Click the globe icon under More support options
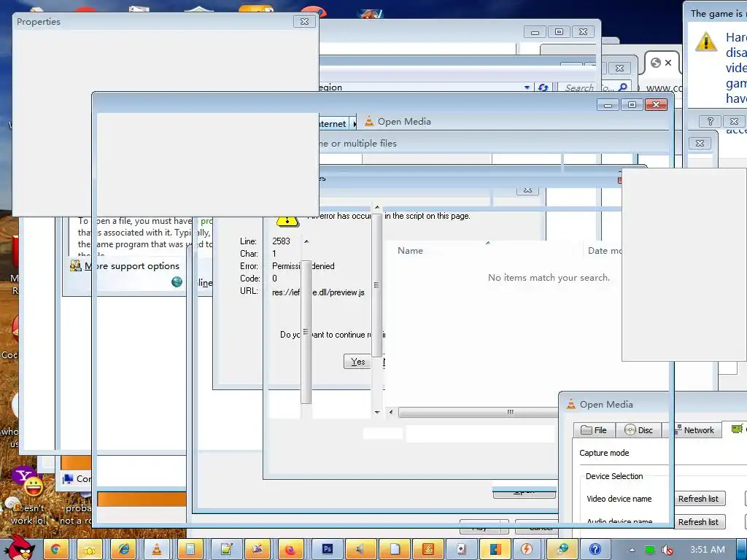The width and height of the screenshot is (747, 560). click(x=177, y=282)
